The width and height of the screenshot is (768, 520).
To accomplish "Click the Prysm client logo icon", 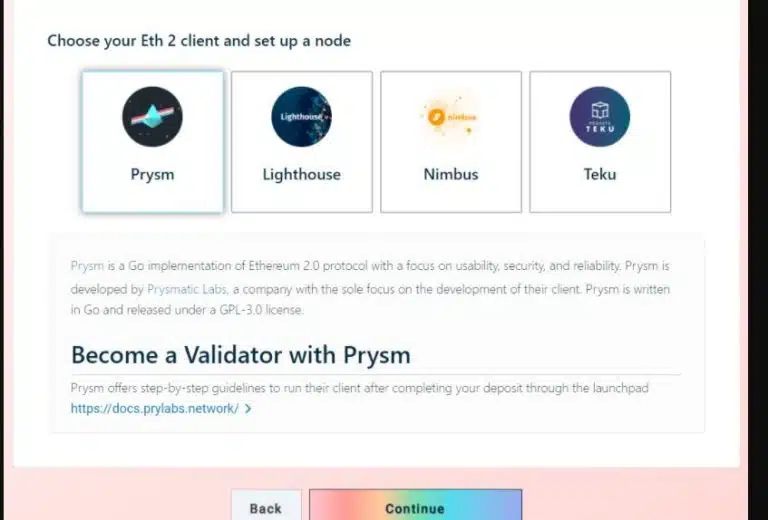I will pyautogui.click(x=152, y=117).
